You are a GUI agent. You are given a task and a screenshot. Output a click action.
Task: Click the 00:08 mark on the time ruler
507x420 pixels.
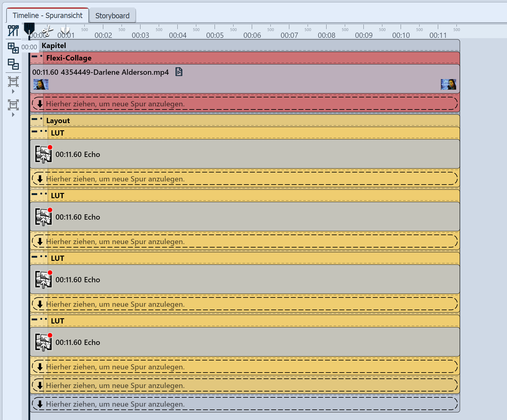327,35
